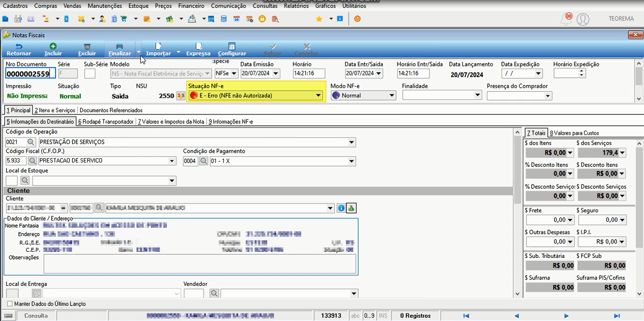Expand the Situação NF-e dropdown
The image size is (644, 321).
click(x=318, y=95)
